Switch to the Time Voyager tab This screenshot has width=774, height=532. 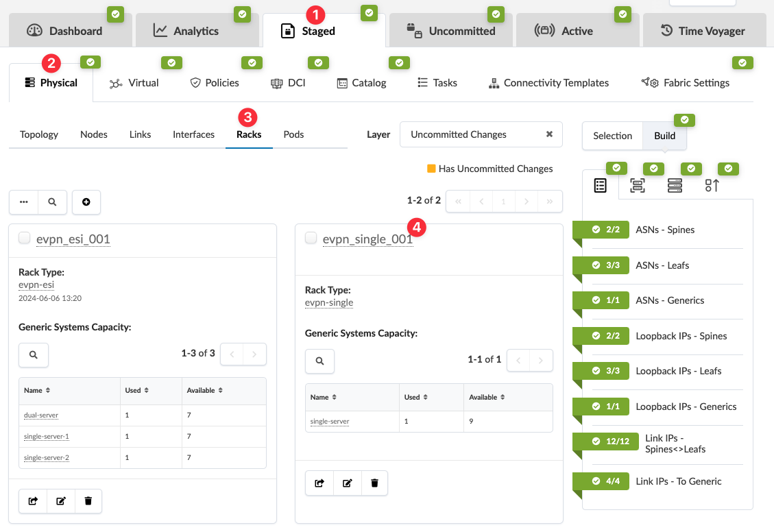tap(703, 31)
